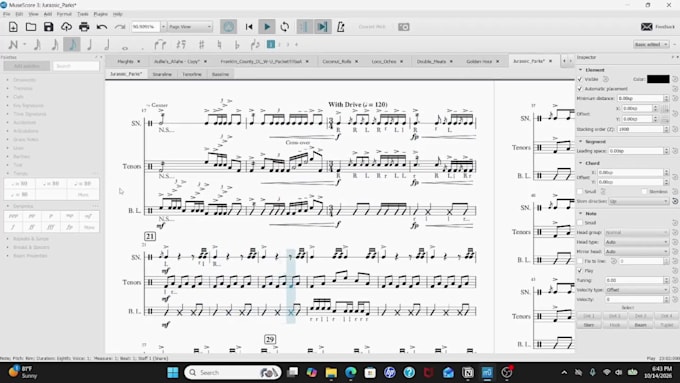Open the Velocity type dropdown
Screen dimensions: 680x383
click(x=636, y=290)
